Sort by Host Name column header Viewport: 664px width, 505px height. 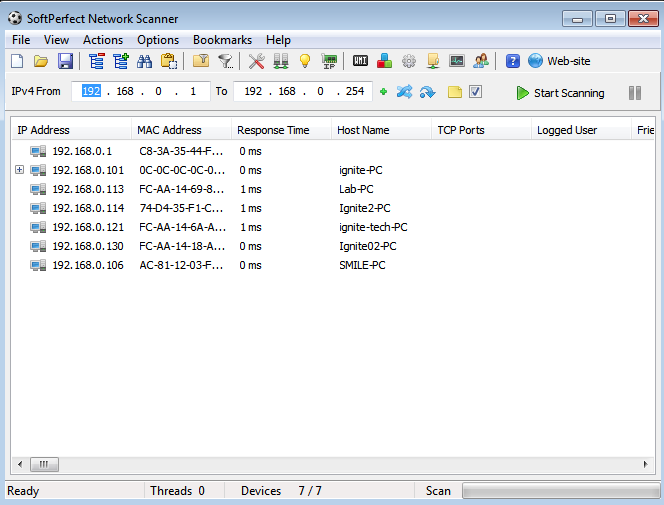pyautogui.click(x=381, y=130)
